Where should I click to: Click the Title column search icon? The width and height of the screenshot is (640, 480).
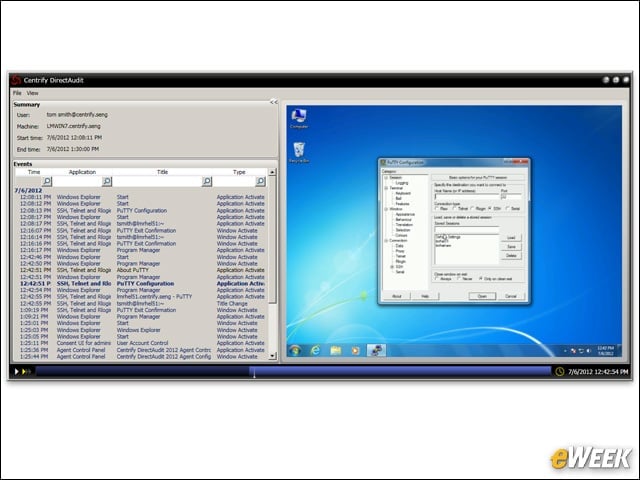207,181
